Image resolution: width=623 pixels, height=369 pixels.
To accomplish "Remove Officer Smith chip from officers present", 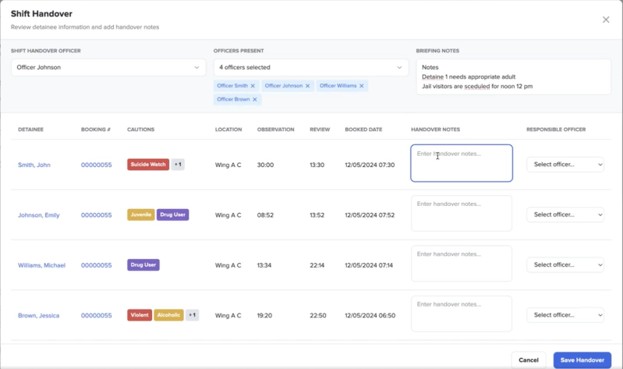I will point(253,86).
